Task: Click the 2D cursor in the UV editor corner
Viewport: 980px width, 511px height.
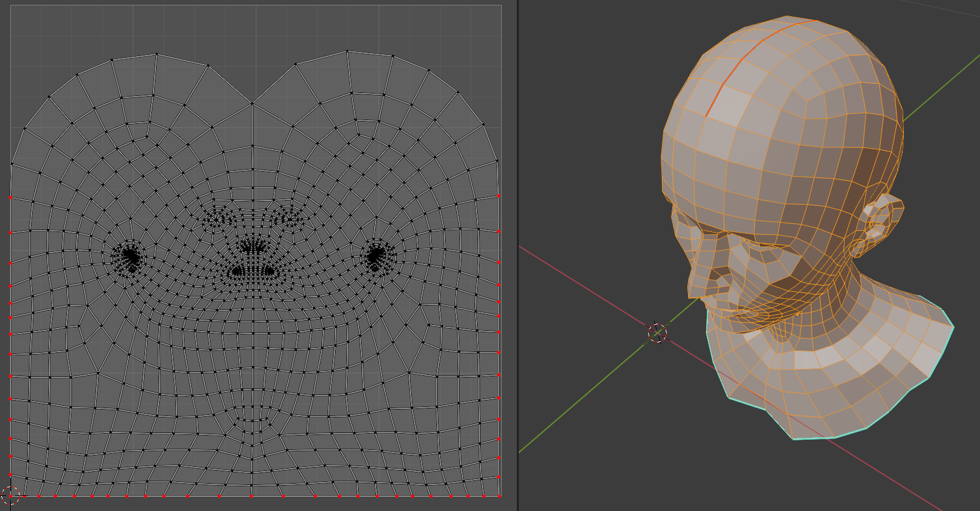Action: (10, 496)
